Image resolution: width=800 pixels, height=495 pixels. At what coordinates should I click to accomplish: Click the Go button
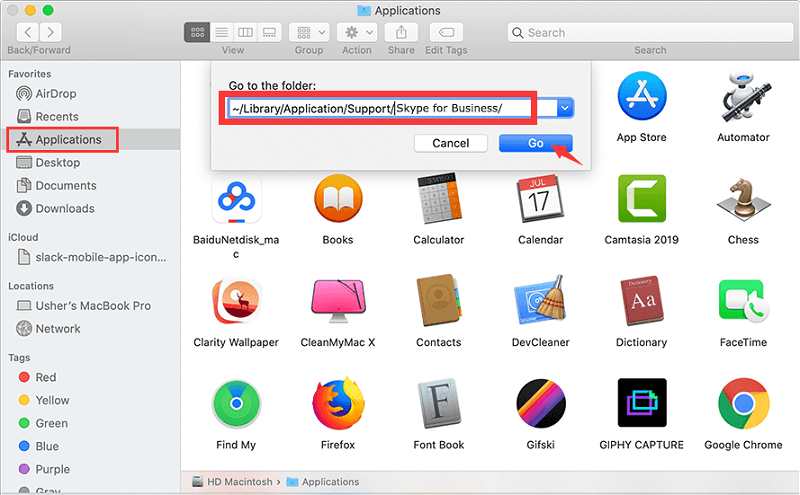pyautogui.click(x=535, y=143)
